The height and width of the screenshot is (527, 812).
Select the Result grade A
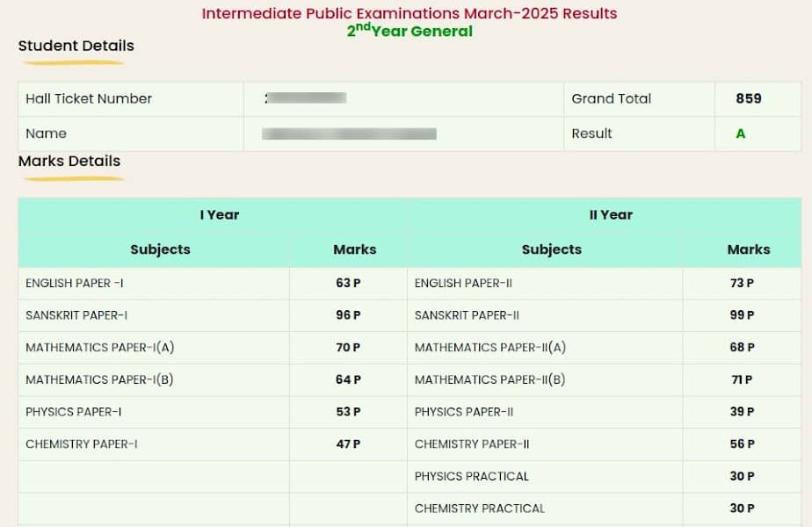(x=741, y=134)
